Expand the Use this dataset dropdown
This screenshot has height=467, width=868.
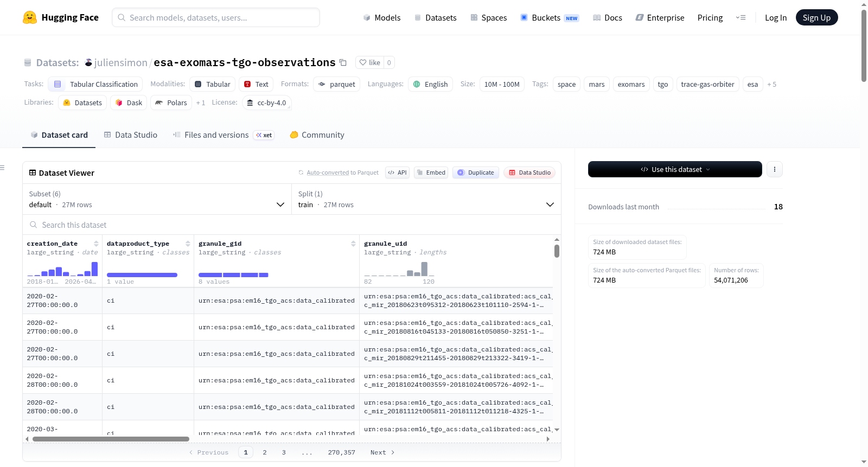click(x=675, y=169)
